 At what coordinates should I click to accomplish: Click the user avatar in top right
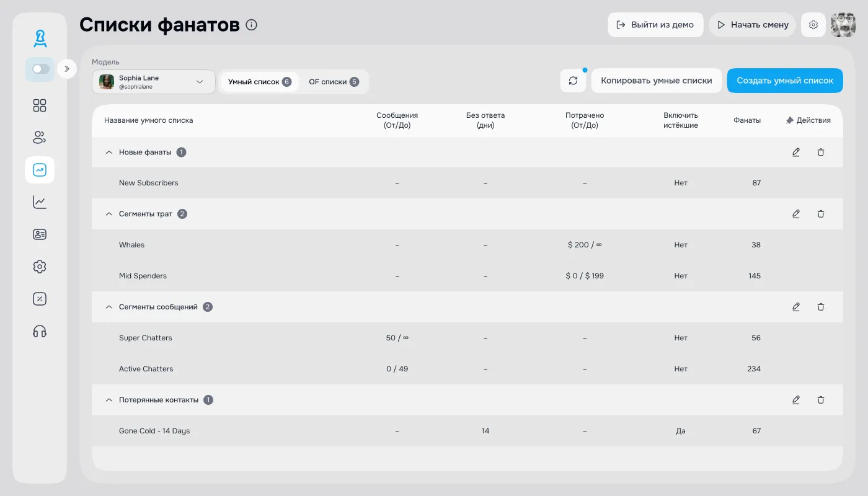point(843,25)
